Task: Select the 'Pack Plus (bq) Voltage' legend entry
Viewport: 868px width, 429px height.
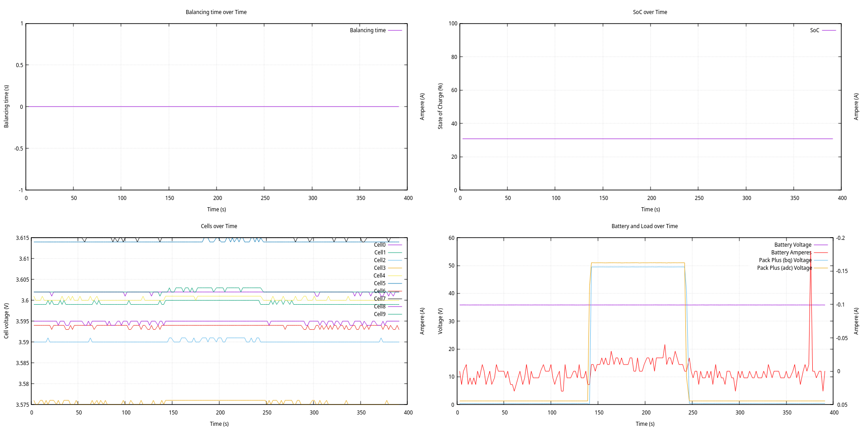Action: click(785, 260)
